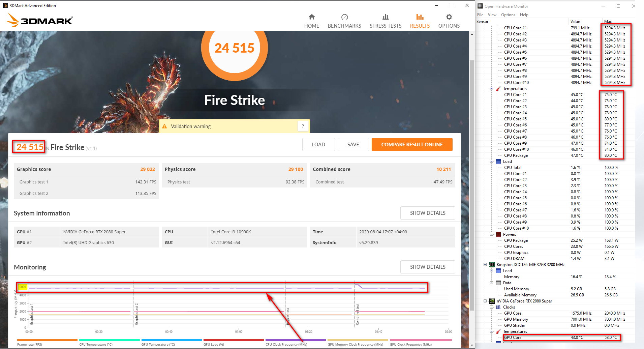The image size is (644, 349).
Task: Click the Open Hardware Monitor title icon
Action: (x=480, y=6)
